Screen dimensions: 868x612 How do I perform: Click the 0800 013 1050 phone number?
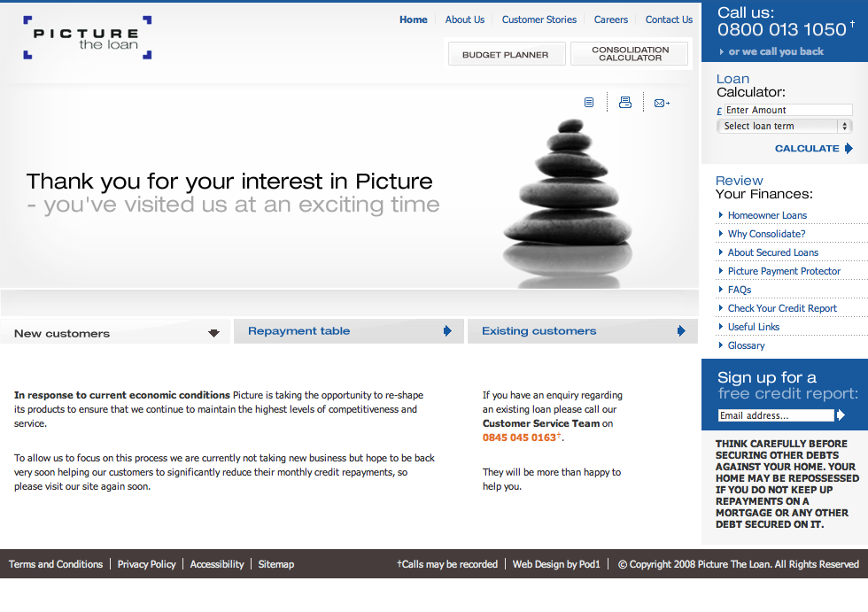pyautogui.click(x=782, y=29)
